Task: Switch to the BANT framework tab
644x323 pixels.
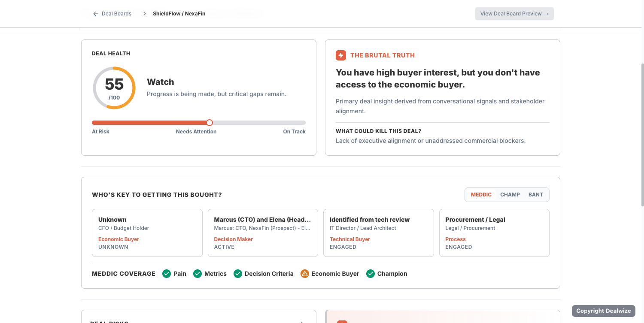Action: (x=536, y=195)
